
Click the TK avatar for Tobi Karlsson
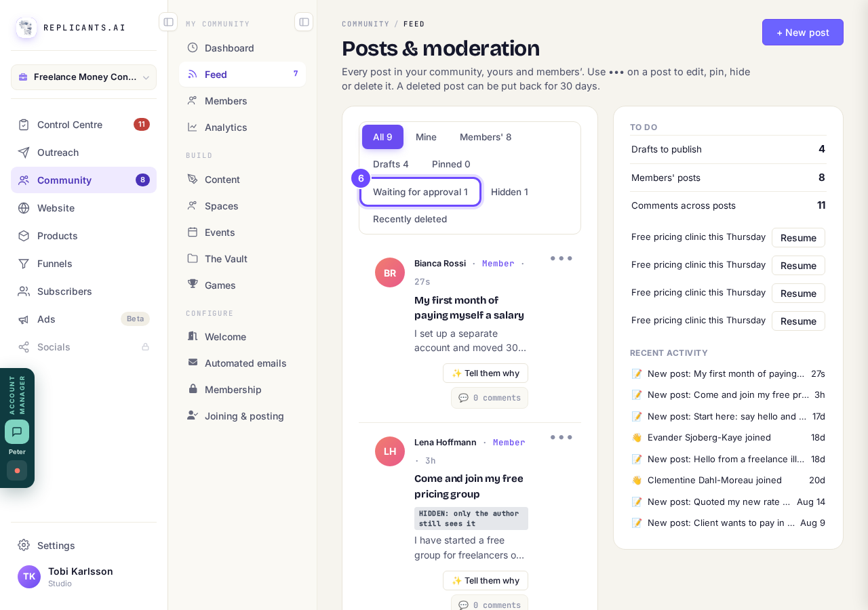pyautogui.click(x=29, y=577)
